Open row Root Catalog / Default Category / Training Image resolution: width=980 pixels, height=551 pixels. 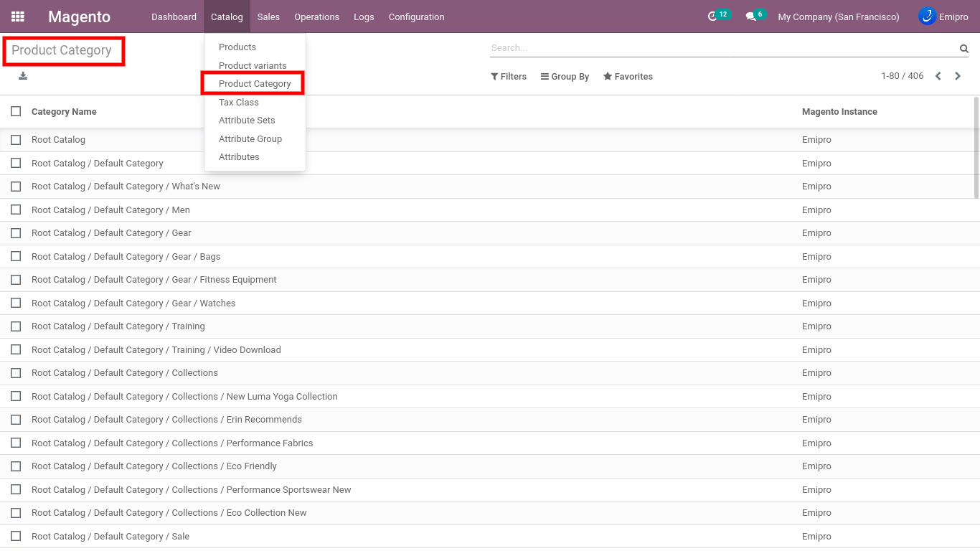[490, 326]
